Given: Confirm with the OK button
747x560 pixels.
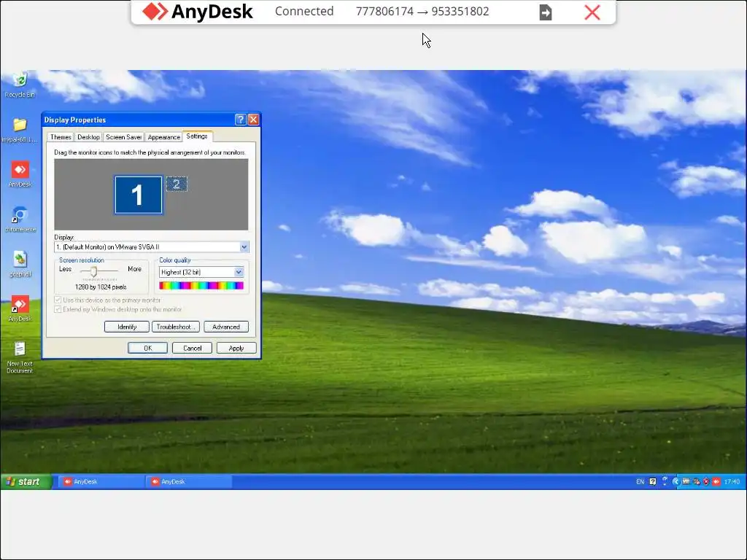Looking at the screenshot, I should click(x=147, y=348).
